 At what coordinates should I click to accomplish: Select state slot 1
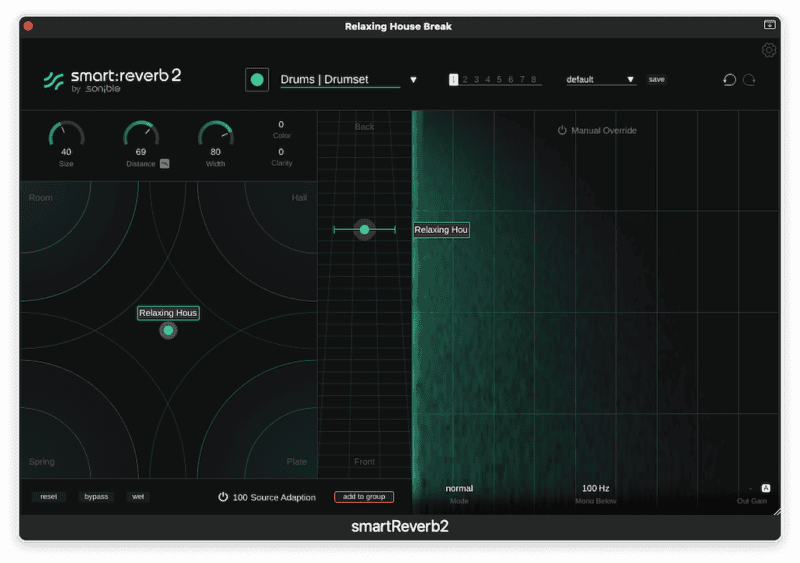[453, 80]
